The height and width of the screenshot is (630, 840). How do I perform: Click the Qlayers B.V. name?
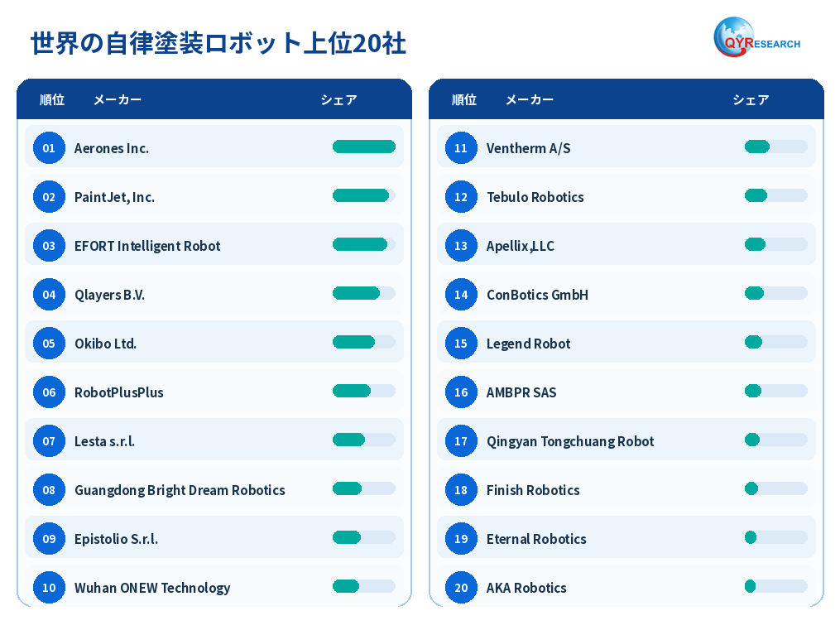click(x=109, y=296)
